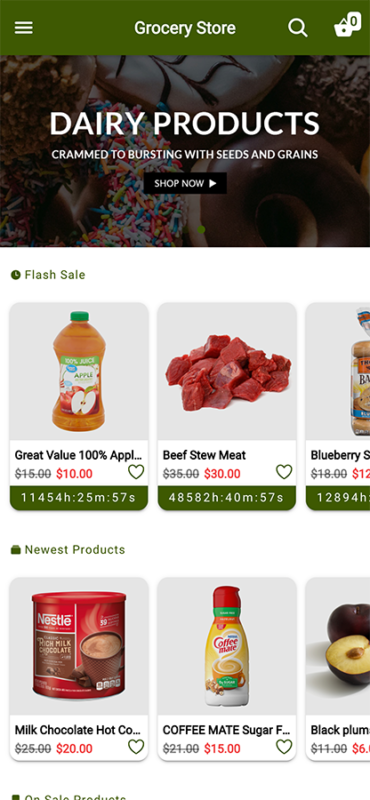Add Milk Chocolate Hot Cocoa to wishlist

pyautogui.click(x=136, y=747)
